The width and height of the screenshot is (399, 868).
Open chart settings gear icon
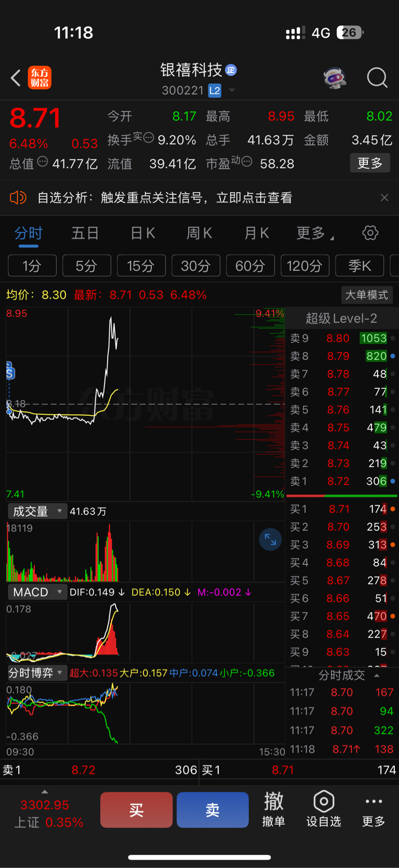click(x=370, y=233)
